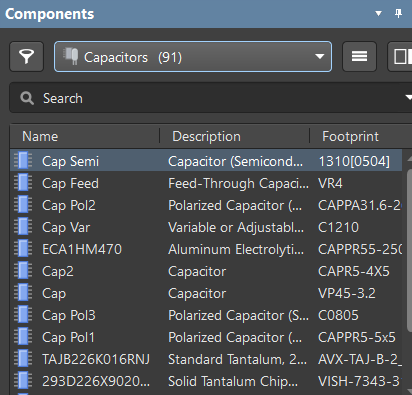Expand the search options arrow

408,98
